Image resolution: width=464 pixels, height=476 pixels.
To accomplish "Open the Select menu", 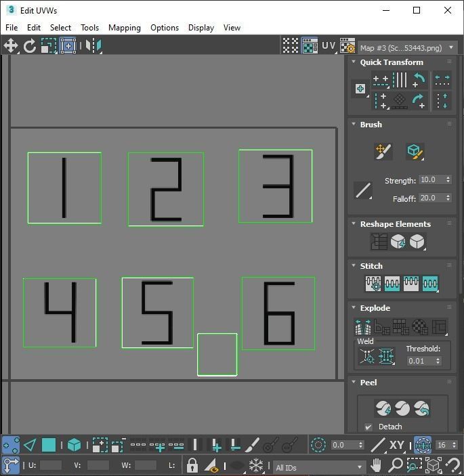I will pyautogui.click(x=60, y=28).
